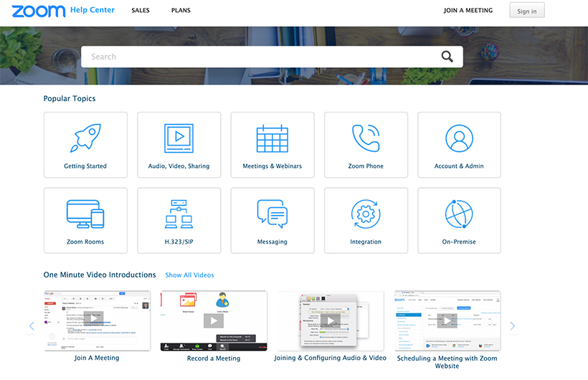Image resolution: width=588 pixels, height=380 pixels.
Task: Click the Meetings & Webinars label
Action: [x=272, y=166]
